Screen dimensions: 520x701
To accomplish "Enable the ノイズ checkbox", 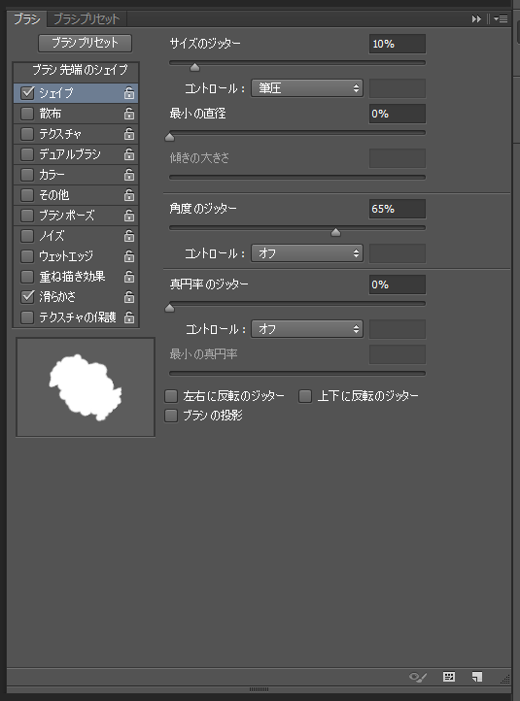I will [x=27, y=236].
